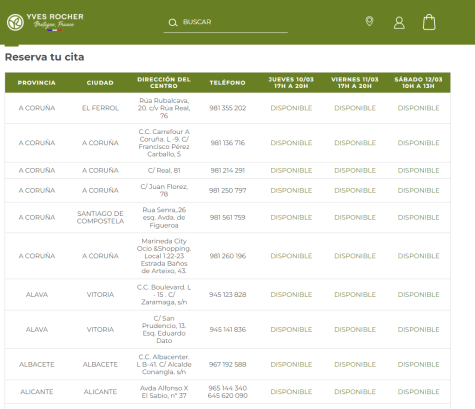Open the store locator pin icon
Viewport: 475px width, 409px height.
(x=369, y=22)
